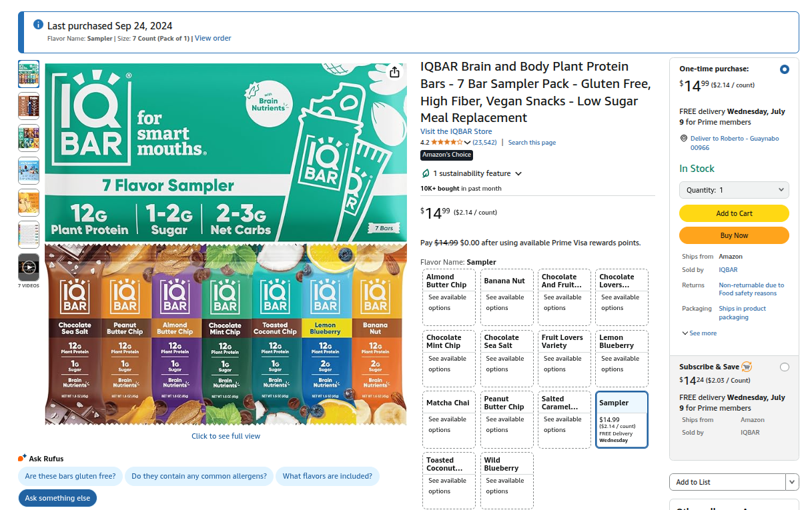
Task: Click the sustainability leaf icon
Action: click(x=426, y=173)
